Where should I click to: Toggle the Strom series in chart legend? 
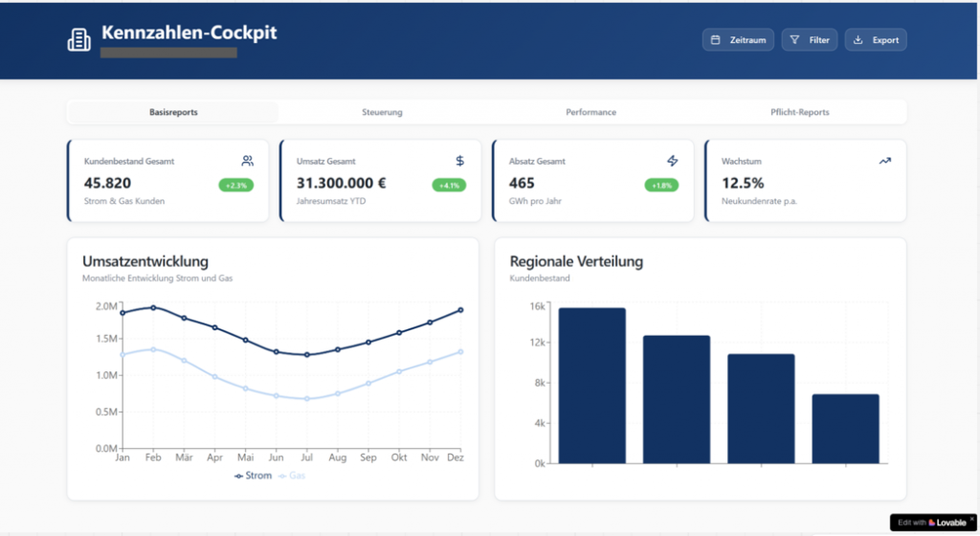254,476
